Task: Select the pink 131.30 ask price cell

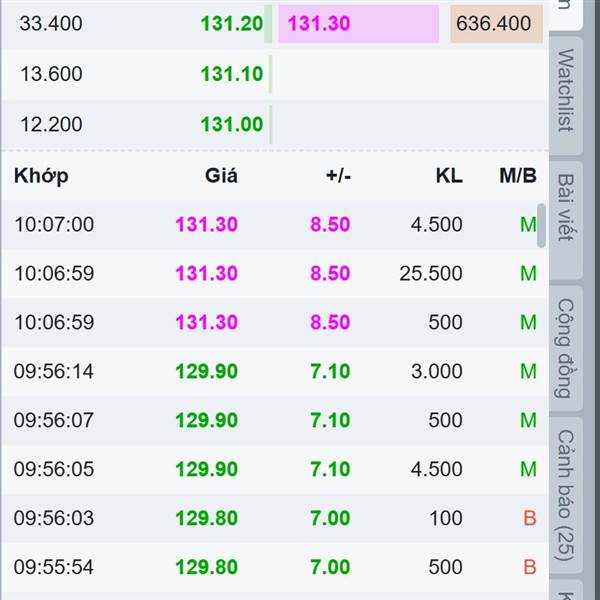Action: click(358, 23)
